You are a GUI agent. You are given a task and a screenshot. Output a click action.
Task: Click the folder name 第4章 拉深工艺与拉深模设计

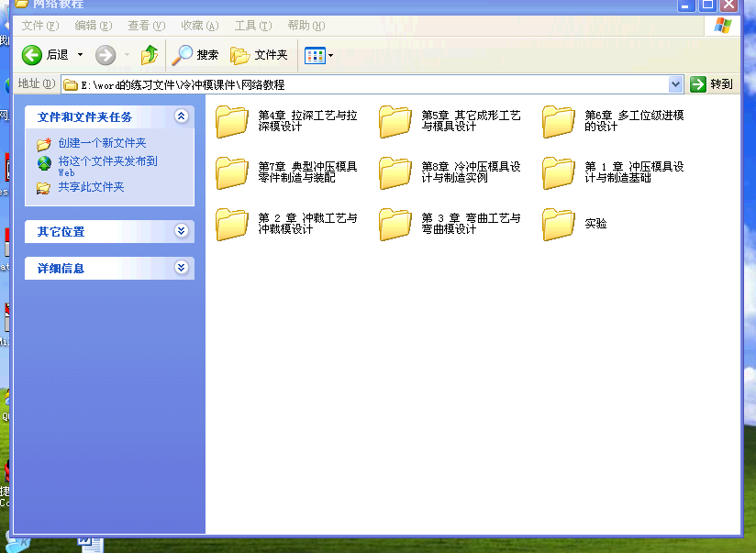pyautogui.click(x=307, y=121)
